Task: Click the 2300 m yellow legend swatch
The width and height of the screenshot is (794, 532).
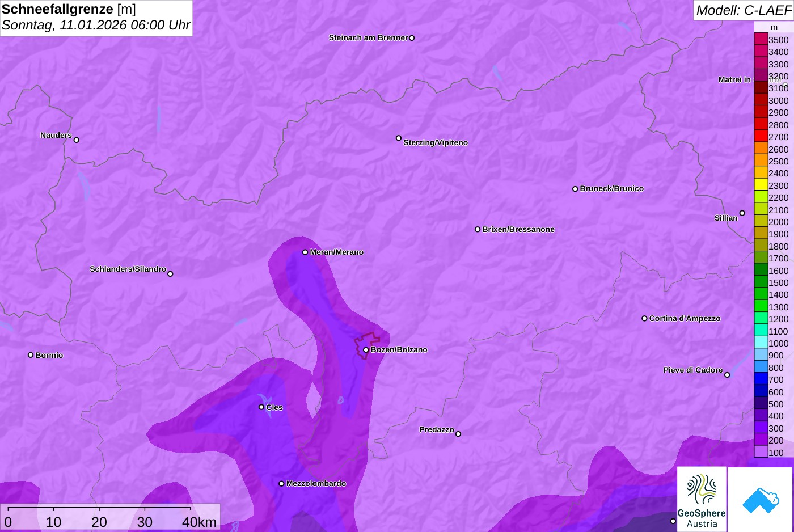Action: pyautogui.click(x=761, y=185)
